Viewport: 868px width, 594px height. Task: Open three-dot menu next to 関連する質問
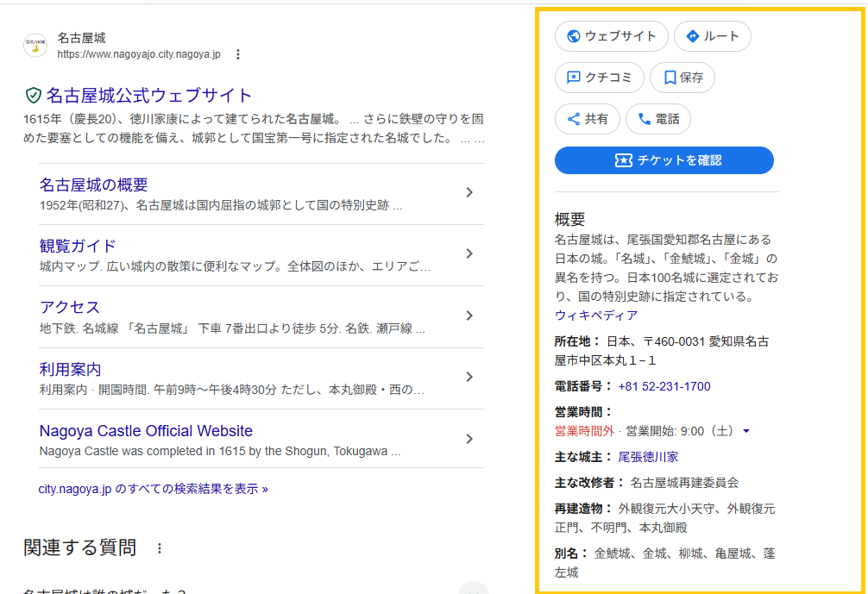tap(160, 548)
